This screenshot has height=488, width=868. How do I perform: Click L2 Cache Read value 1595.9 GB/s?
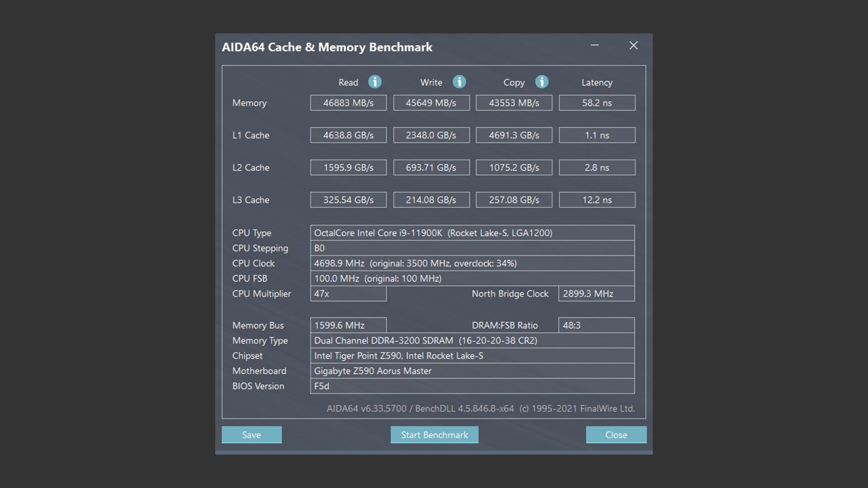348,167
